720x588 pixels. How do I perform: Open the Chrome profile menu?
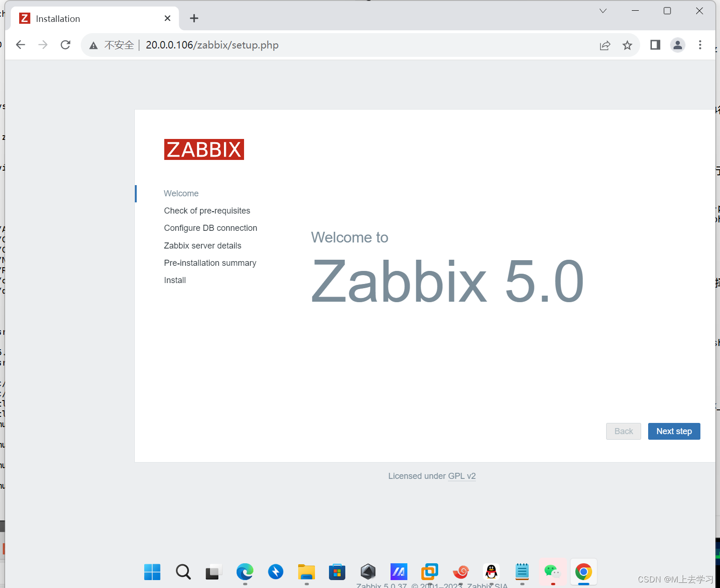[x=678, y=45]
